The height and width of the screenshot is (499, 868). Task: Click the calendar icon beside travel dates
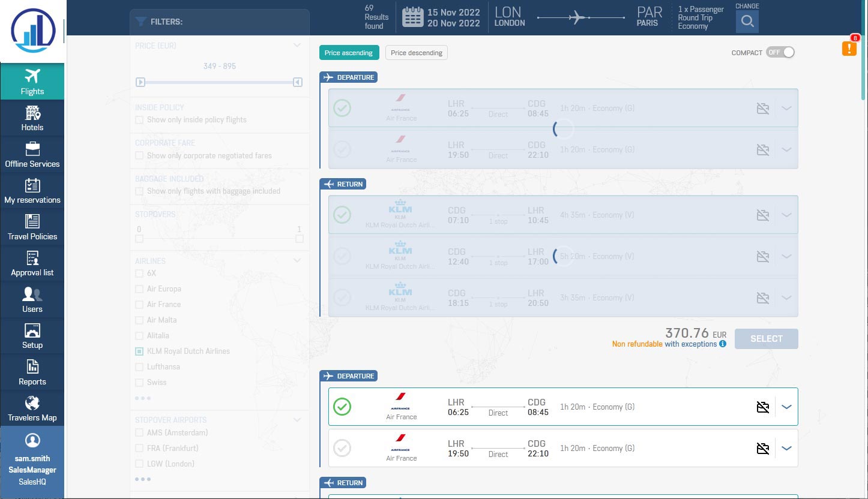coord(412,17)
